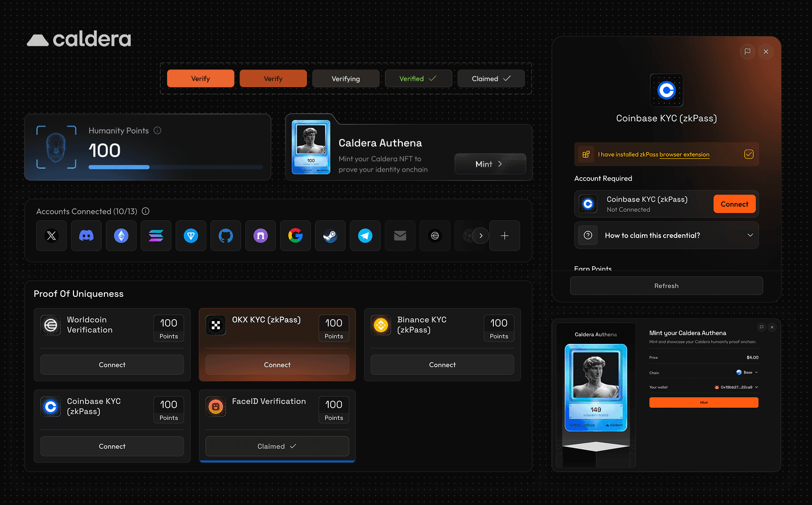The width and height of the screenshot is (812, 505).
Task: Click the 100 Points badge on Worldcoin card
Action: tap(169, 328)
